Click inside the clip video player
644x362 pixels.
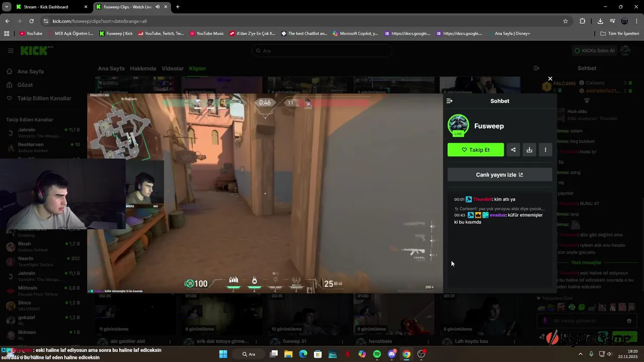tap(265, 193)
